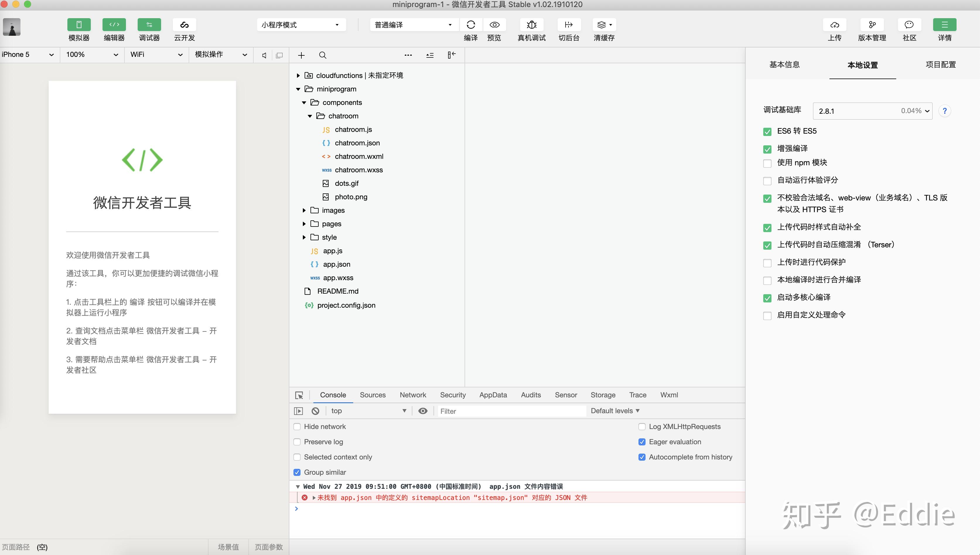980x555 pixels.
Task: Add a new file with plus icon
Action: pos(301,55)
